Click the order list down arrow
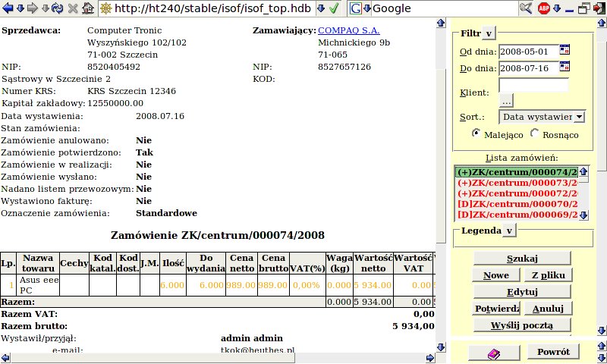The width and height of the screenshot is (607, 364). click(583, 215)
